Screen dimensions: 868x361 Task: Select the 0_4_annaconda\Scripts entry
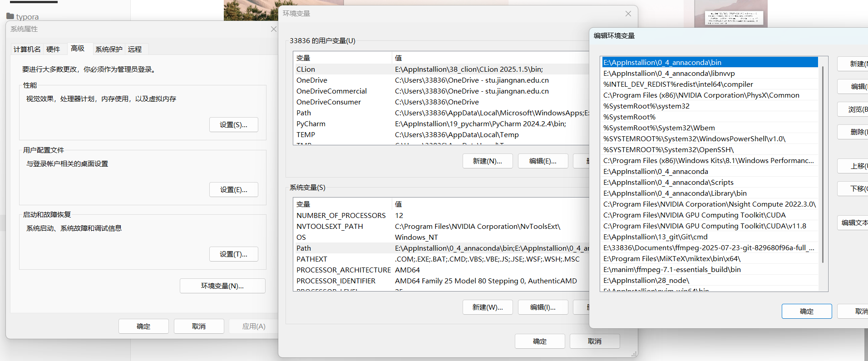point(710,182)
